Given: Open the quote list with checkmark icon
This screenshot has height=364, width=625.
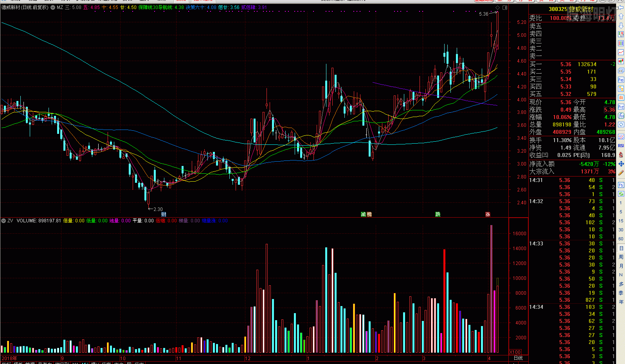Looking at the screenshot, I should [621, 34].
